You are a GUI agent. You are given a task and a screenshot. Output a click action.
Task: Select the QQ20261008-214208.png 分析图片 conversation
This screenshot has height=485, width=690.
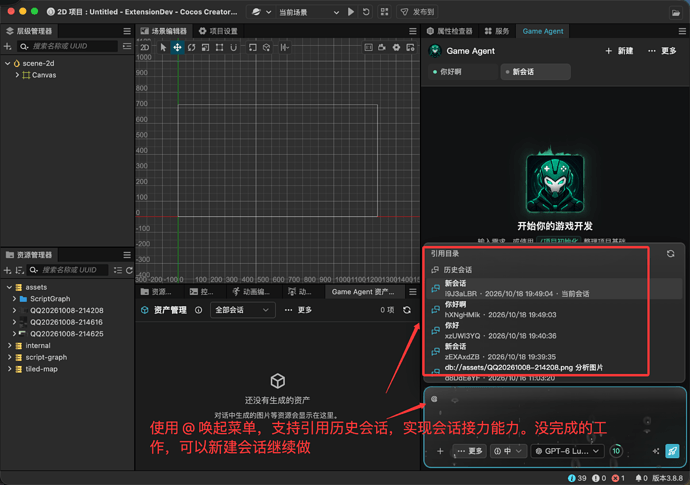pos(554,372)
